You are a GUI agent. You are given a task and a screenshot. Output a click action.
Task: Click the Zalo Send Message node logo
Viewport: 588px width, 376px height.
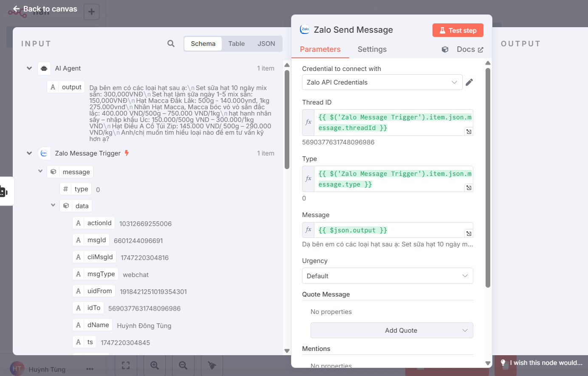[x=305, y=29]
